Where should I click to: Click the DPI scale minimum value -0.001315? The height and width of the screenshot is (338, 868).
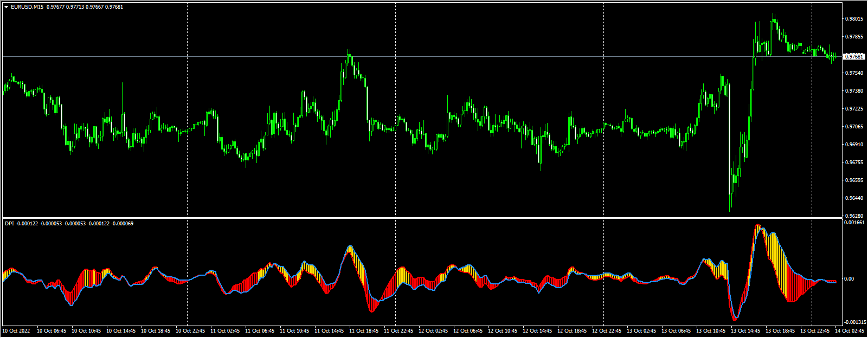(855, 321)
